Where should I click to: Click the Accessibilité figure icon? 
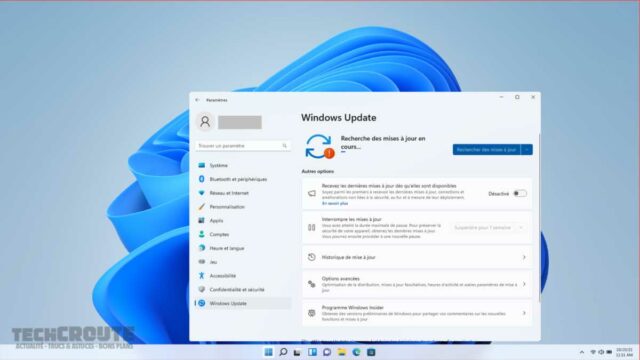pyautogui.click(x=202, y=276)
